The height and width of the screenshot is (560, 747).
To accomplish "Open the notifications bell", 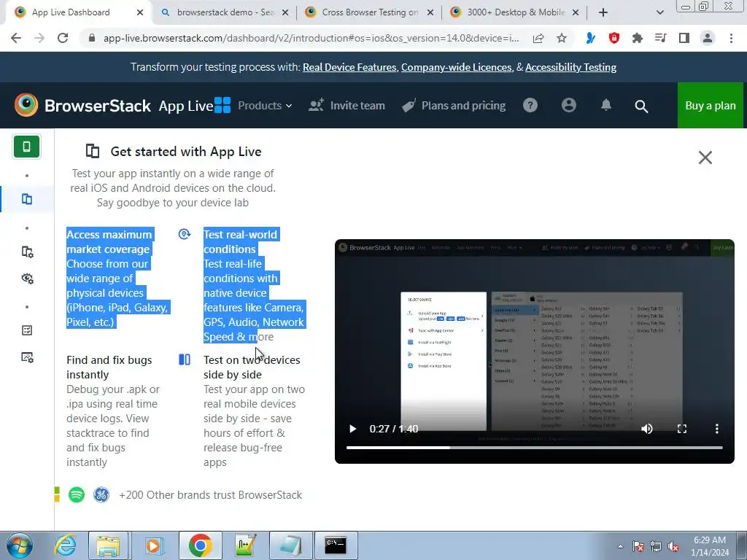I will (x=606, y=105).
